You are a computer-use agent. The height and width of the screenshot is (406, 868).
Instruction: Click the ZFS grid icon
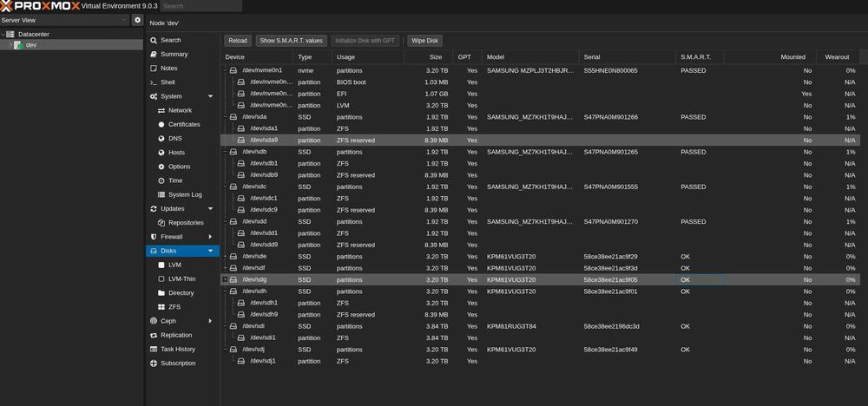tap(161, 307)
